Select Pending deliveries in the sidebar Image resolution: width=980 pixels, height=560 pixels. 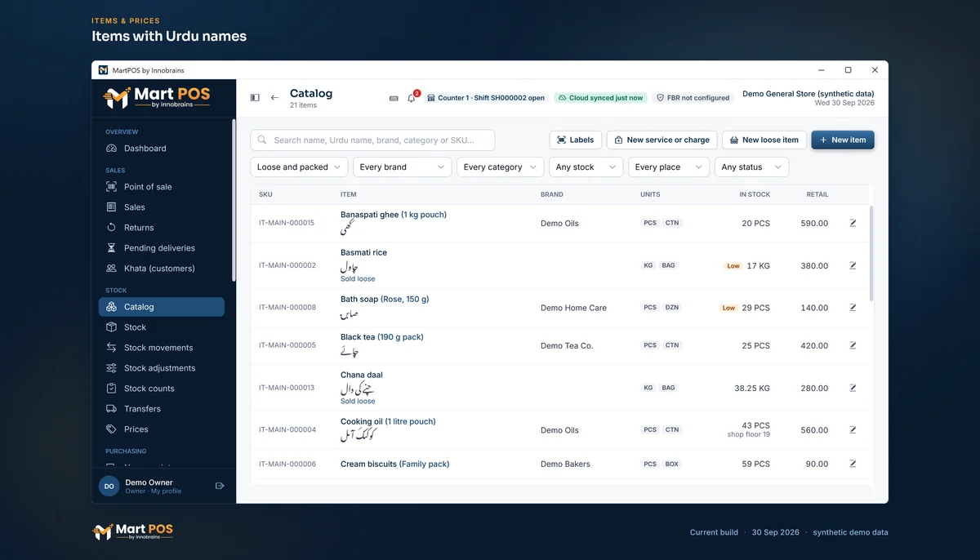coord(162,248)
